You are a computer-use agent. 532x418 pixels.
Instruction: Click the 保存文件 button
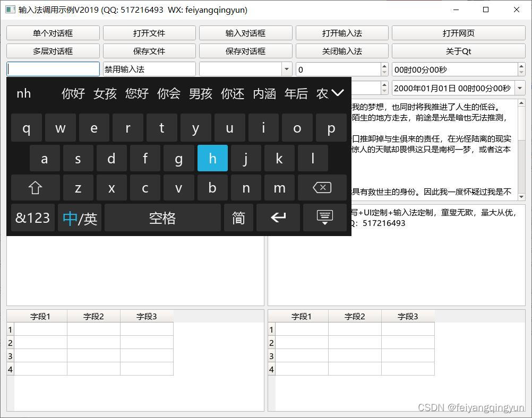click(x=149, y=51)
